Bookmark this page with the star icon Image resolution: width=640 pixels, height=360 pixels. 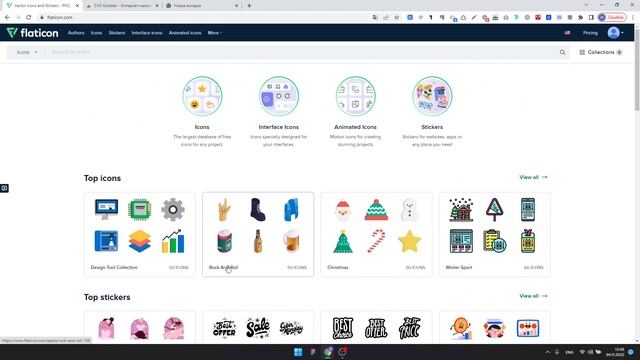[x=396, y=17]
